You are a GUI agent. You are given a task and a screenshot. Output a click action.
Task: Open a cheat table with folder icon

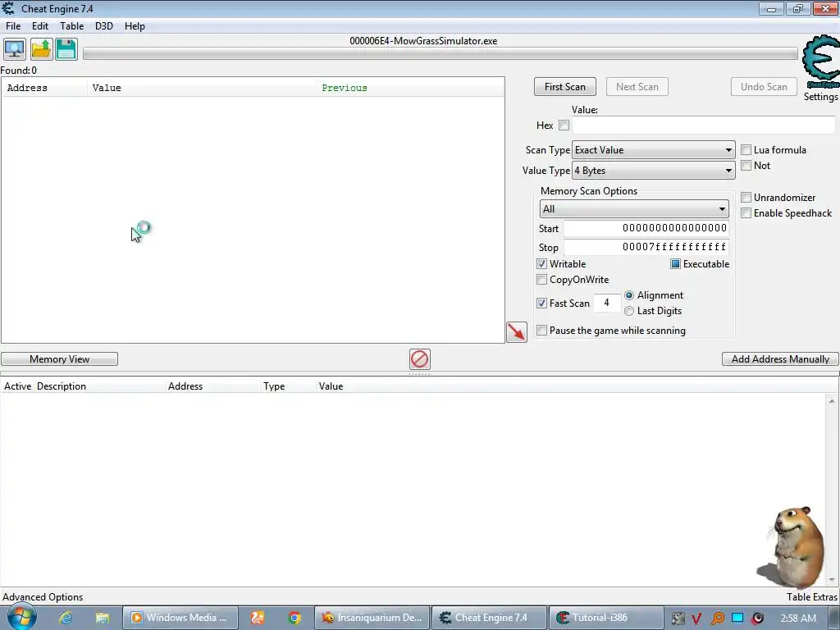(x=41, y=49)
